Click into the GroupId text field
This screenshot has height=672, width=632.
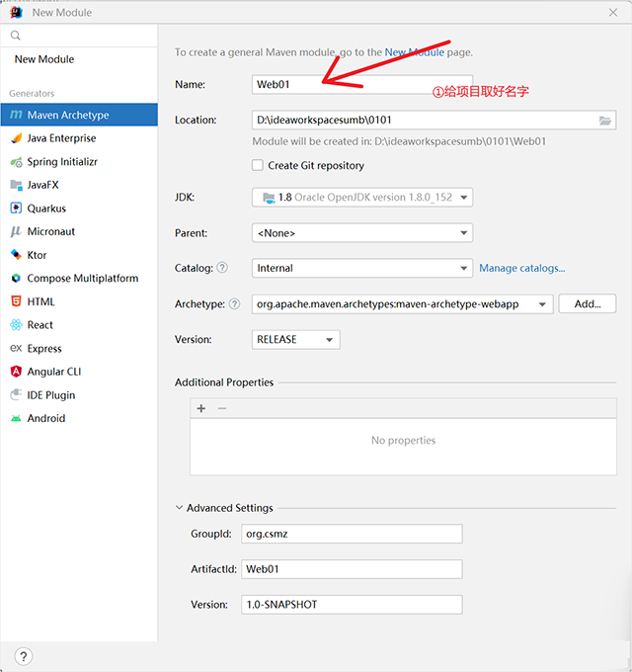[x=352, y=534]
